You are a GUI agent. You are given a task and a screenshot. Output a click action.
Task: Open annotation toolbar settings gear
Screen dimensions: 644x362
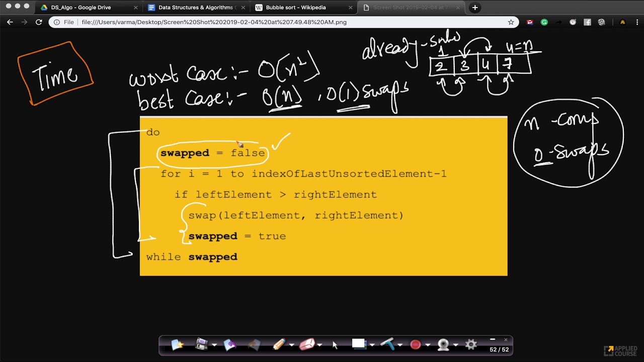471,344
